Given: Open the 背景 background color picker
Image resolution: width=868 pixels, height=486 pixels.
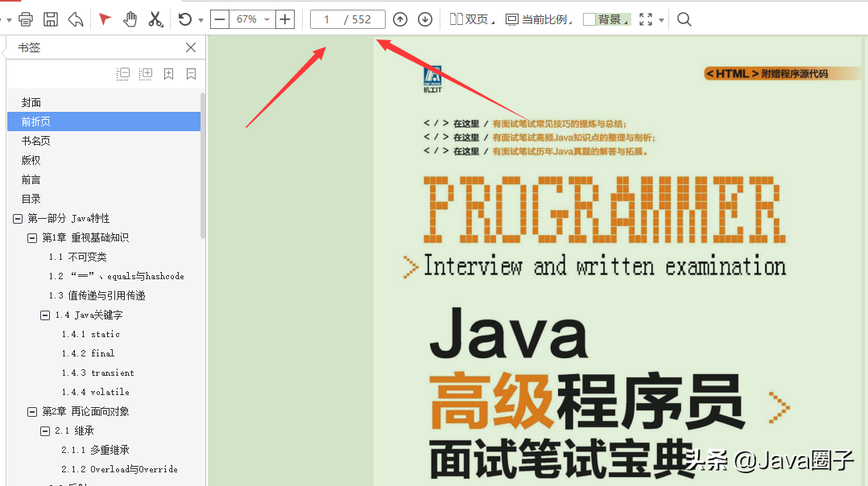Looking at the screenshot, I should (607, 20).
